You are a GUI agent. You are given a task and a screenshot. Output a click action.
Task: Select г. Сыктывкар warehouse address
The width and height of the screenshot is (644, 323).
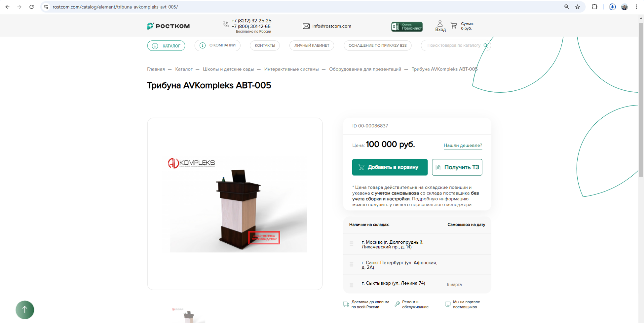tap(393, 283)
